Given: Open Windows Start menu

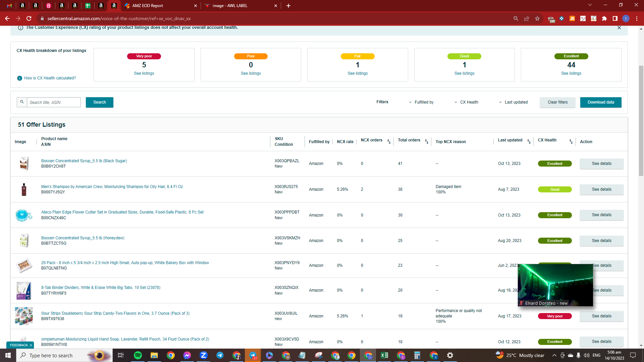Looking at the screenshot, I should [8, 355].
